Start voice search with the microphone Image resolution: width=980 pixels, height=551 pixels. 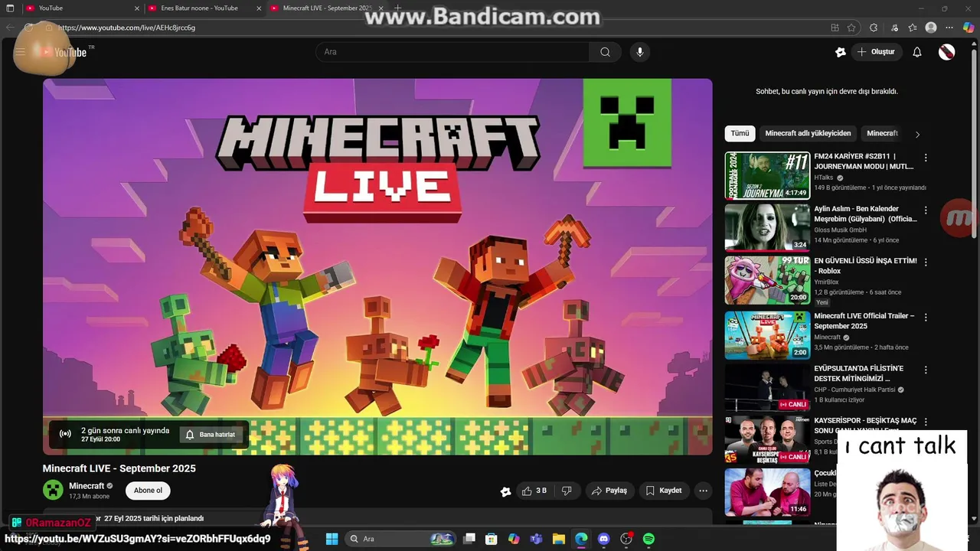[x=640, y=52]
